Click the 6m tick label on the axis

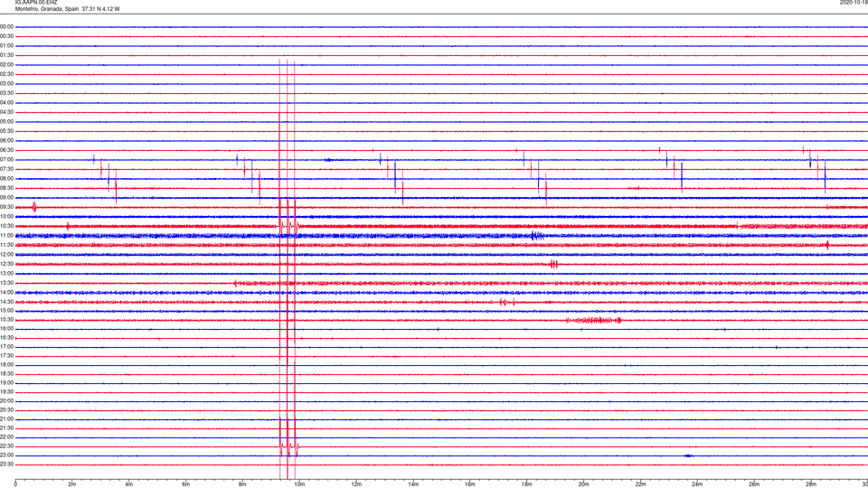coord(185,484)
